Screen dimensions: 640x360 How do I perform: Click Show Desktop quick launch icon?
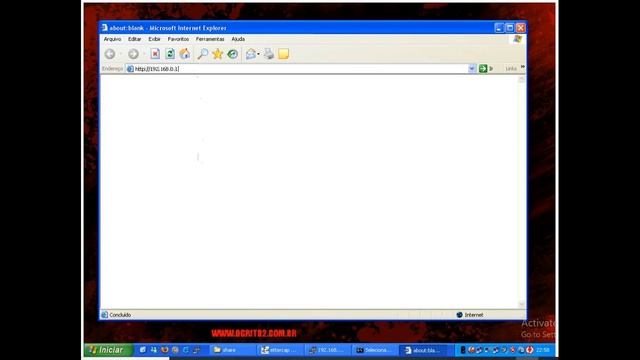[142, 350]
